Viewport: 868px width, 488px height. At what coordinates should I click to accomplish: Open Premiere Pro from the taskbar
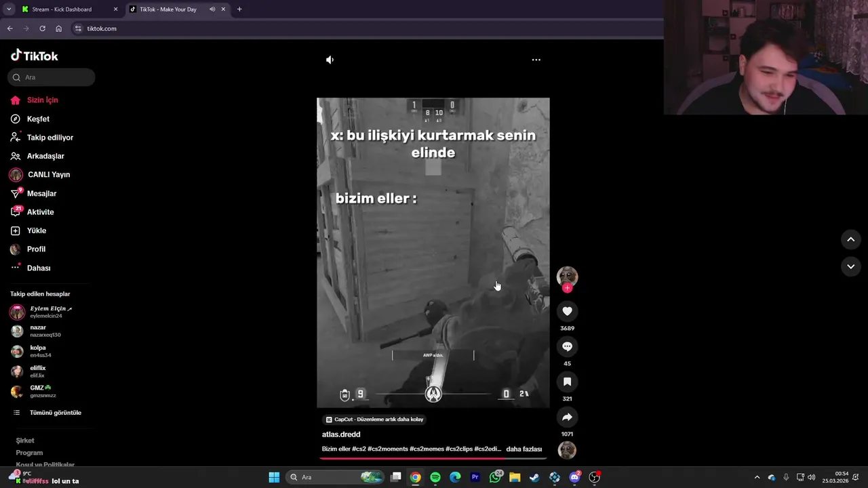point(475,477)
